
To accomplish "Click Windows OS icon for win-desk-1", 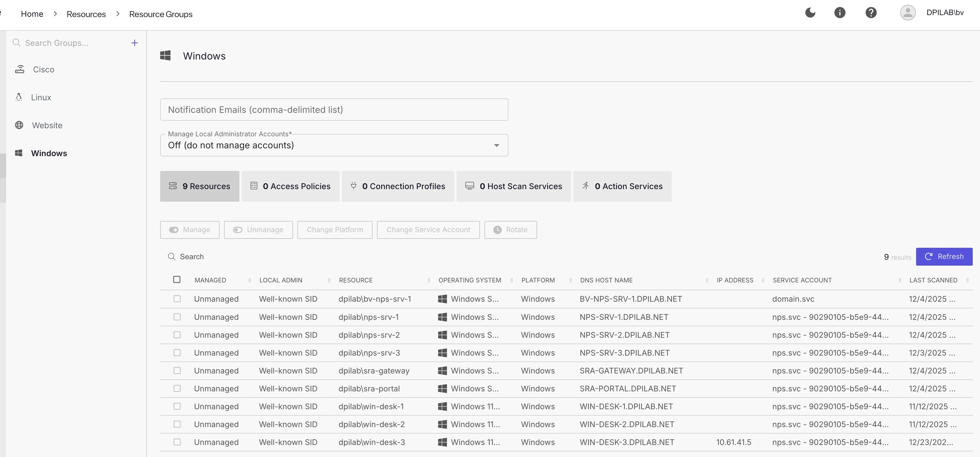I will [443, 406].
